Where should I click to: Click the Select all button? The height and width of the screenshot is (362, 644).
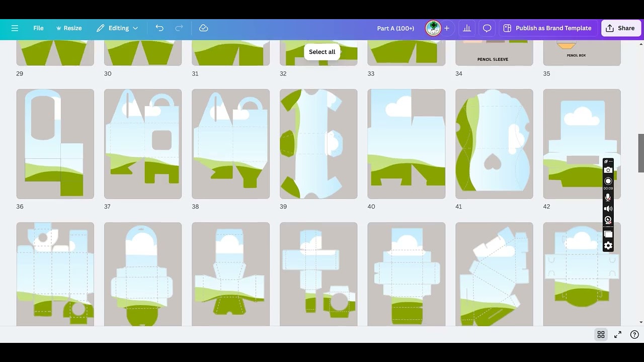[322, 52]
